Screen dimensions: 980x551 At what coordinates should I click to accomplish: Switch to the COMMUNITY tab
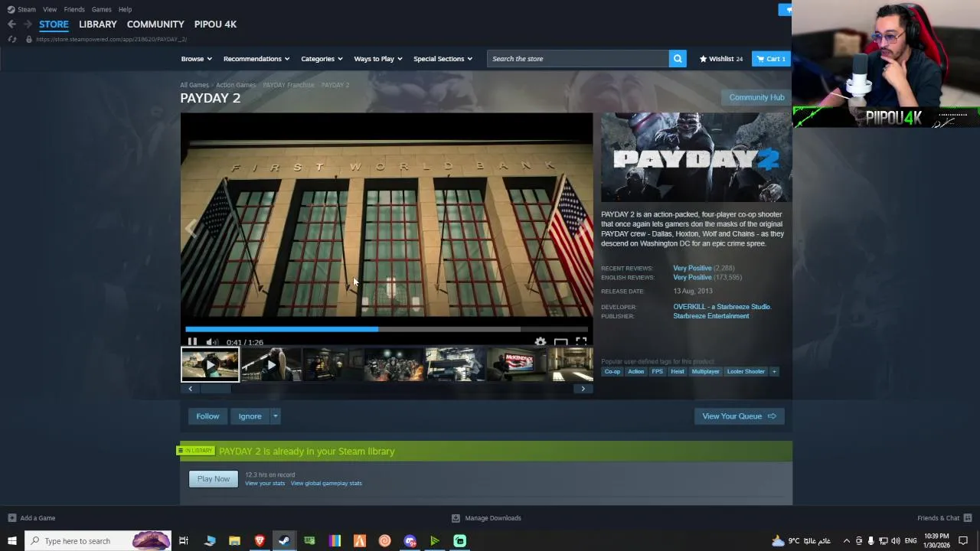tap(155, 24)
